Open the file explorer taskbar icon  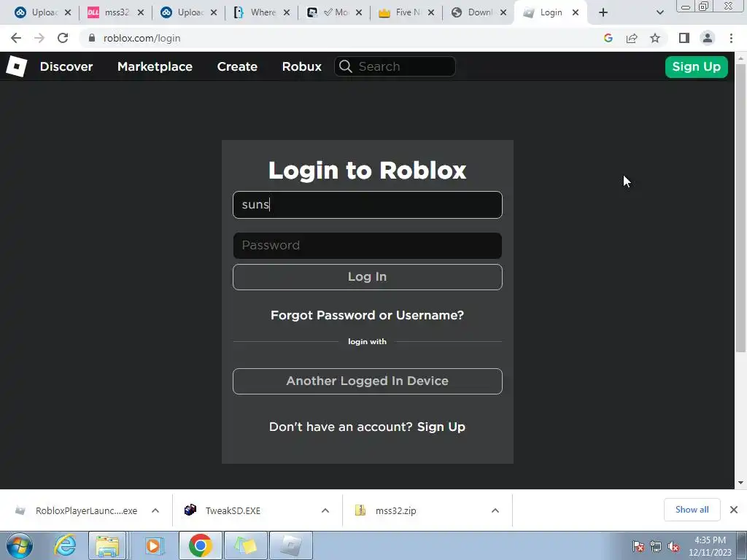point(107,545)
